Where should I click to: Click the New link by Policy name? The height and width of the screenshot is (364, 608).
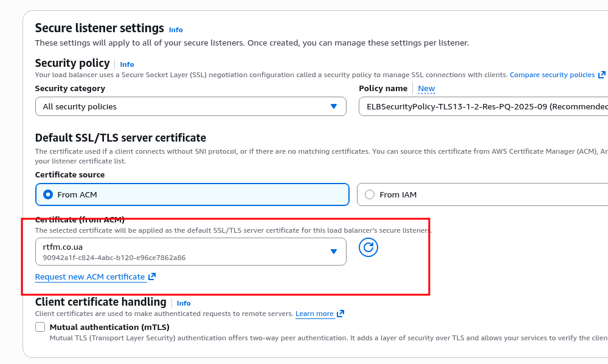[426, 89]
